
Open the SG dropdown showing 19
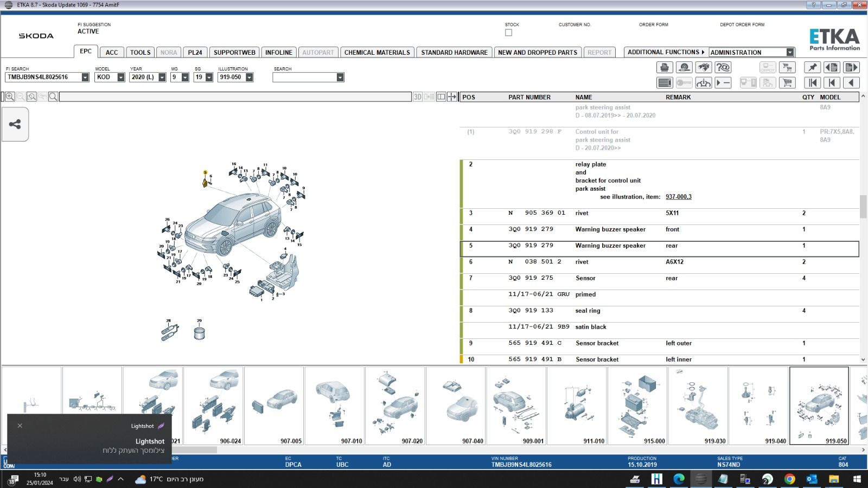pyautogui.click(x=209, y=77)
